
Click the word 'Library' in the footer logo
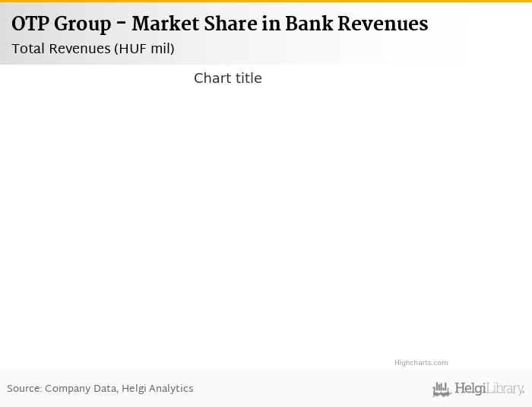pos(505,389)
